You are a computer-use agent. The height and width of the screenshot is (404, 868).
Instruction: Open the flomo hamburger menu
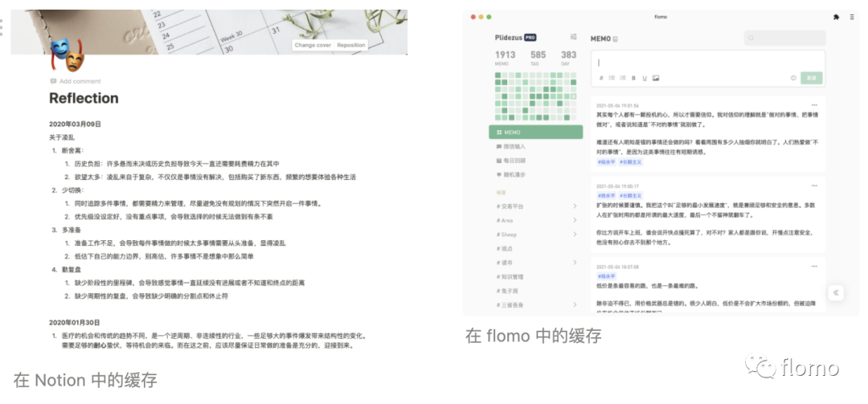tap(852, 17)
